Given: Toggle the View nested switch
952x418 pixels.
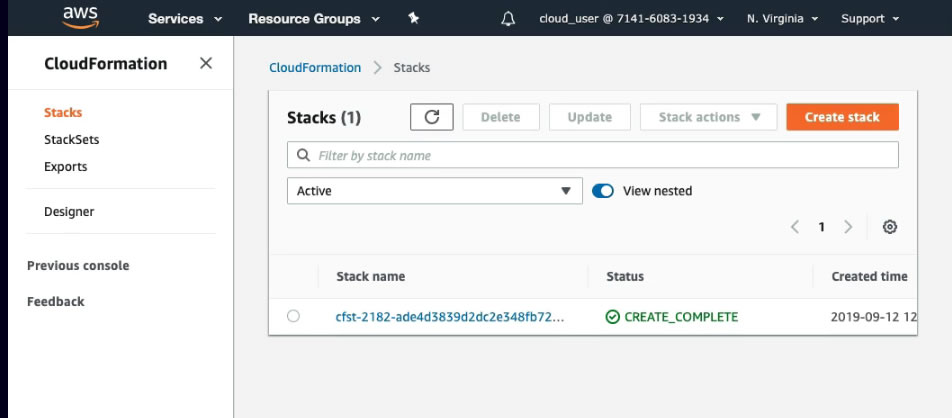Looking at the screenshot, I should point(603,191).
